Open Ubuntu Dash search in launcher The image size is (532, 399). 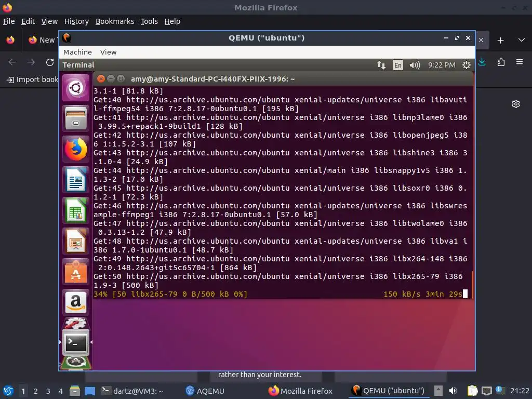pyautogui.click(x=76, y=88)
